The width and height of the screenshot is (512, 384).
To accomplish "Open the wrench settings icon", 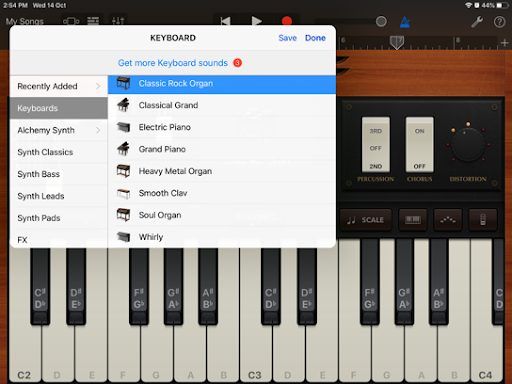I will tap(477, 22).
